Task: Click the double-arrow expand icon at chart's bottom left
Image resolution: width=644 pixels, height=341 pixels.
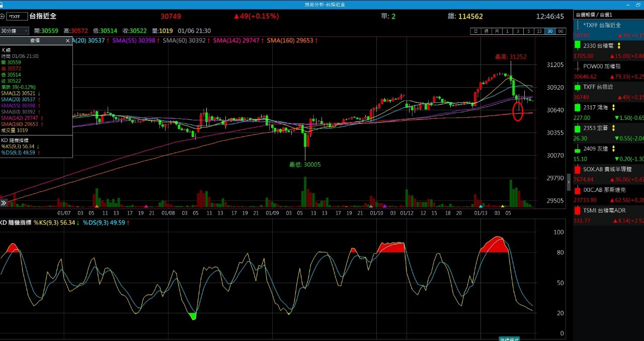Action: point(4,203)
